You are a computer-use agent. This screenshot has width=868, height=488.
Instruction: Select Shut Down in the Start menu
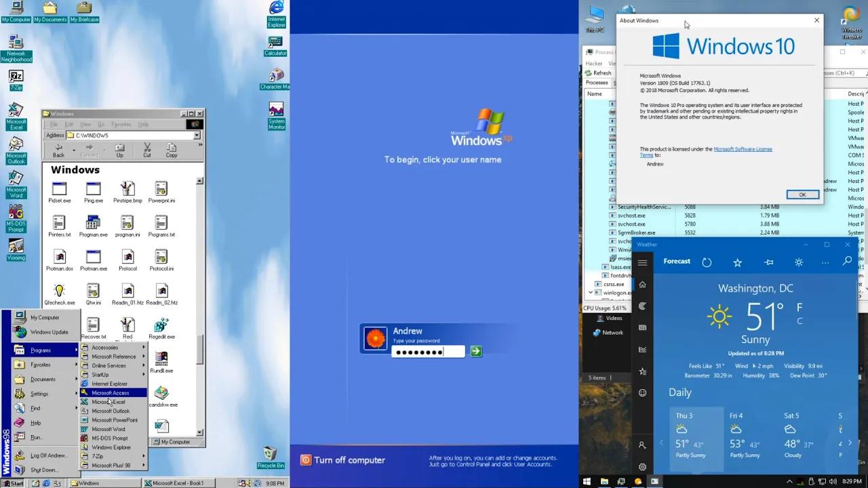43,470
